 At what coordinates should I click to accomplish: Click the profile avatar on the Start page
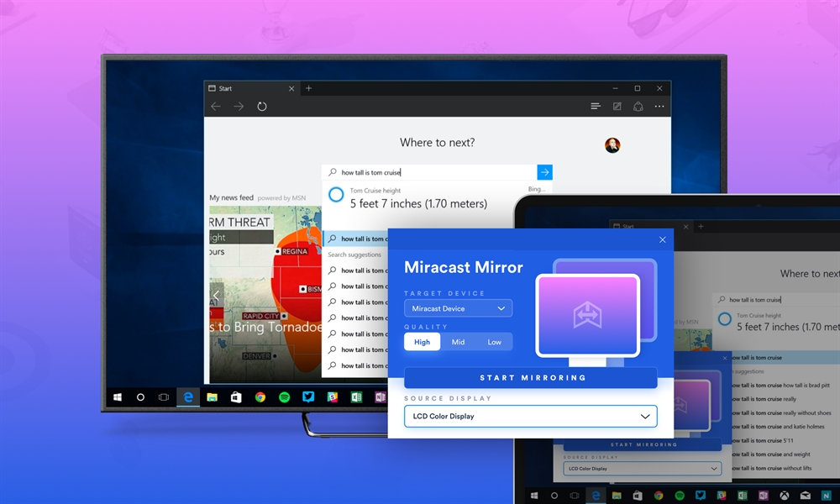coord(612,144)
